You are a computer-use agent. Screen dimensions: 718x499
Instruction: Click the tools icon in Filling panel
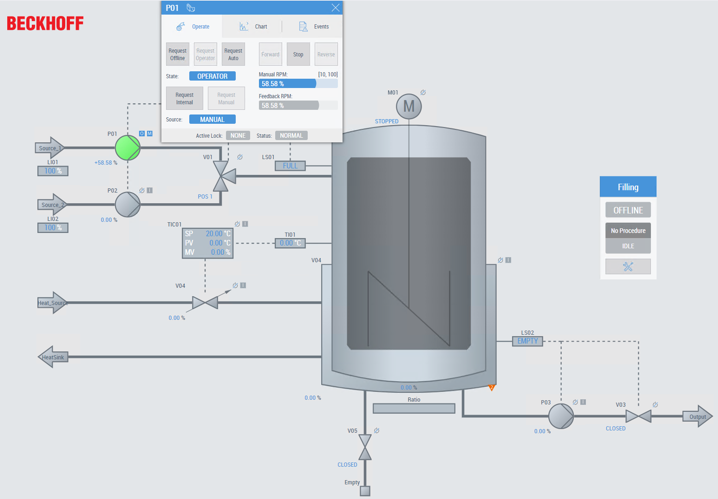point(627,267)
